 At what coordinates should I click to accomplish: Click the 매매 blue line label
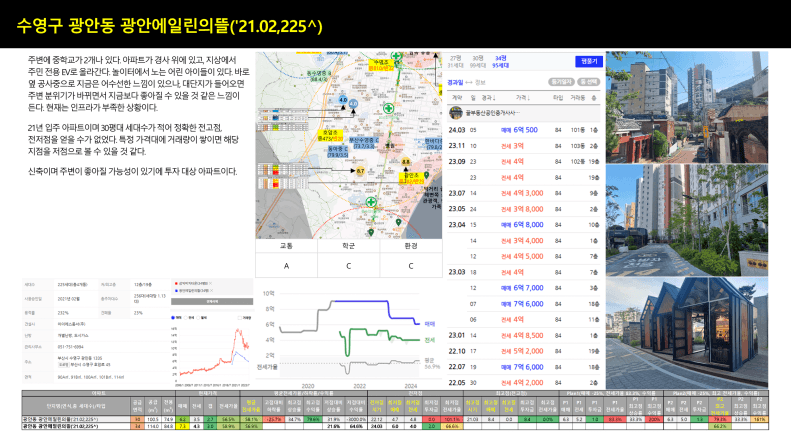(429, 324)
